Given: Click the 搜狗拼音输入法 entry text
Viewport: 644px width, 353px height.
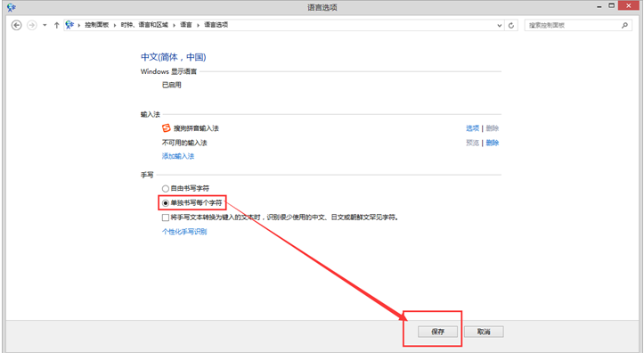Looking at the screenshot, I should point(196,128).
